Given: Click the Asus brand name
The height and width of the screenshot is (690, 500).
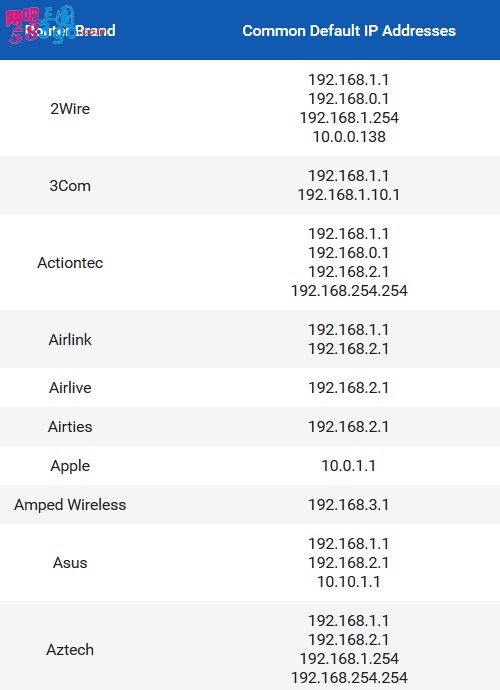Looking at the screenshot, I should click(70, 562).
